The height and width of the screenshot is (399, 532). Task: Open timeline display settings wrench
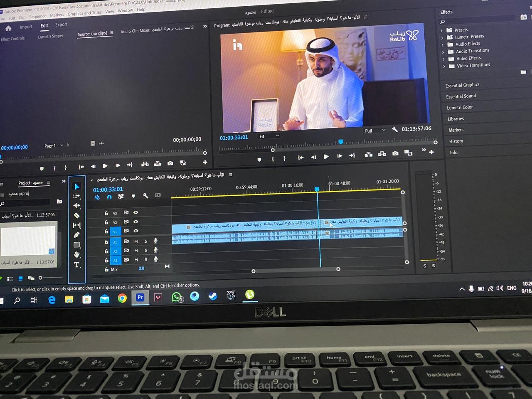[145, 196]
